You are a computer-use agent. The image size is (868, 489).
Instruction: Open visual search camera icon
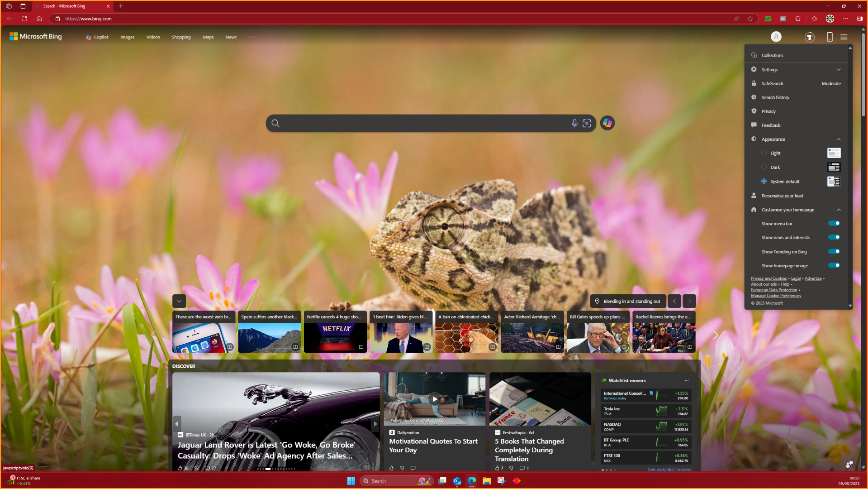(587, 123)
